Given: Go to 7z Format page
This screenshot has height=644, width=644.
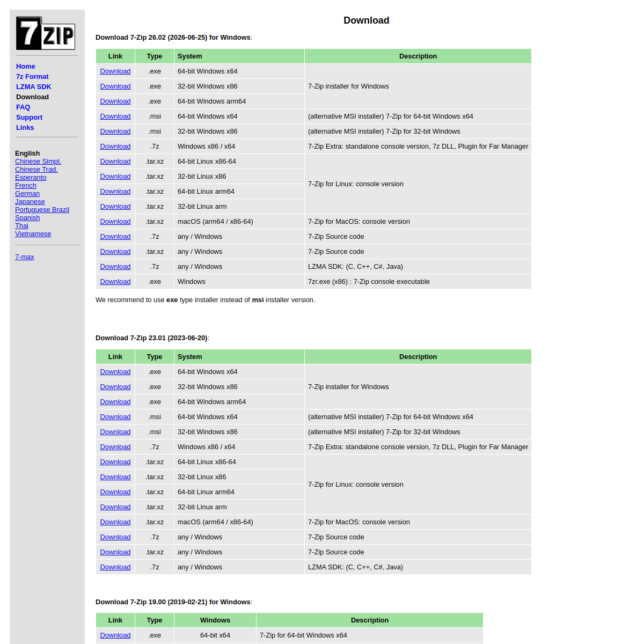Looking at the screenshot, I should click(32, 77).
